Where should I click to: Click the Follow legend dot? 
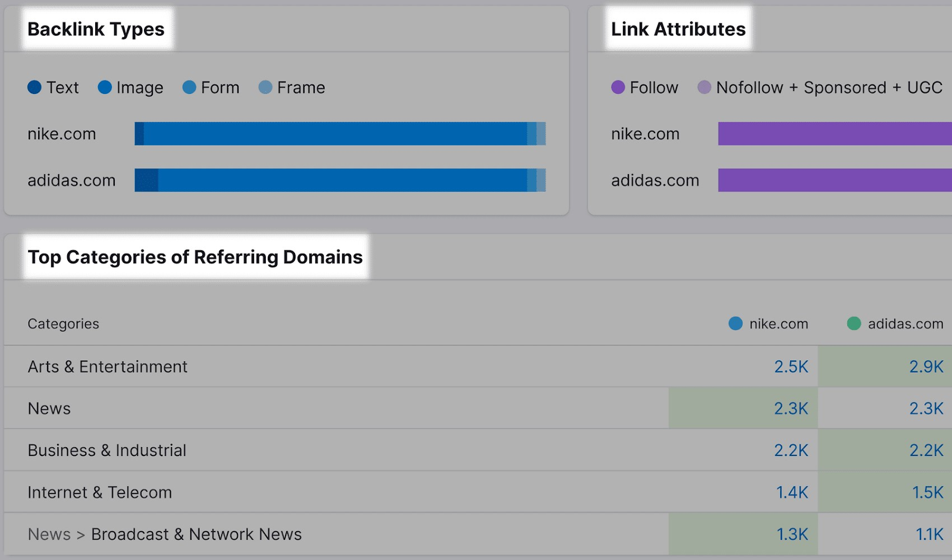tap(619, 87)
